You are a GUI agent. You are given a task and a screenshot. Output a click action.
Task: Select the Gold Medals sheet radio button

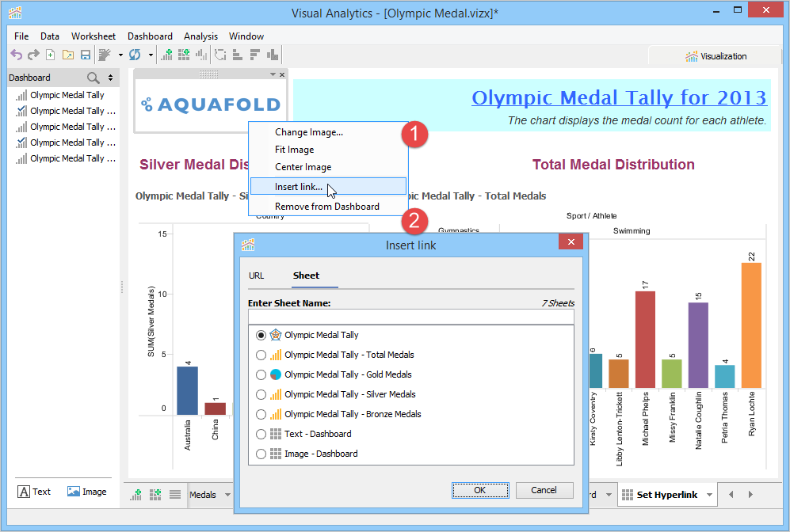click(261, 374)
